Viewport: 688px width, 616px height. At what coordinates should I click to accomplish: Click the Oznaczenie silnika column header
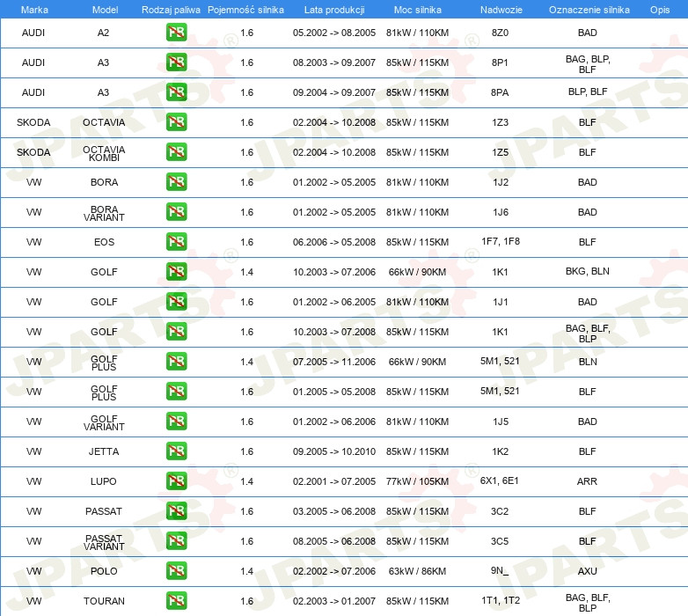589,10
